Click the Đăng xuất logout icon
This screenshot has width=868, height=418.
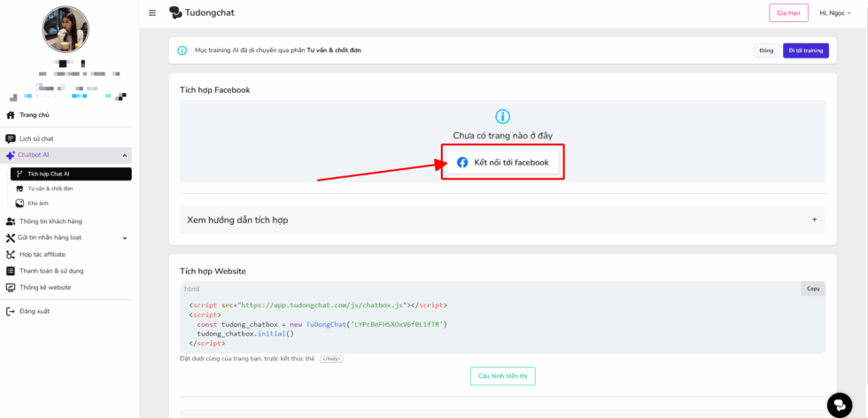10,311
